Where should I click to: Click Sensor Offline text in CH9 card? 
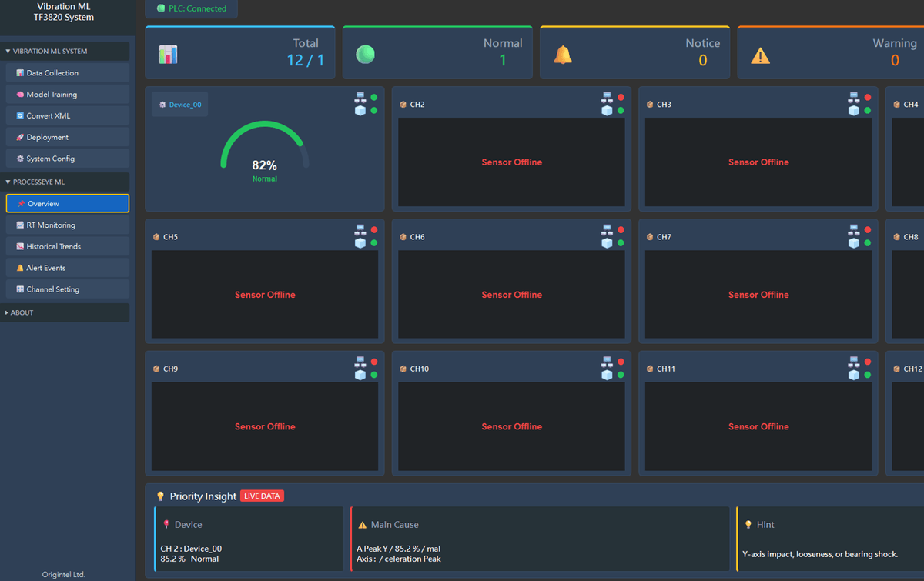click(x=265, y=426)
